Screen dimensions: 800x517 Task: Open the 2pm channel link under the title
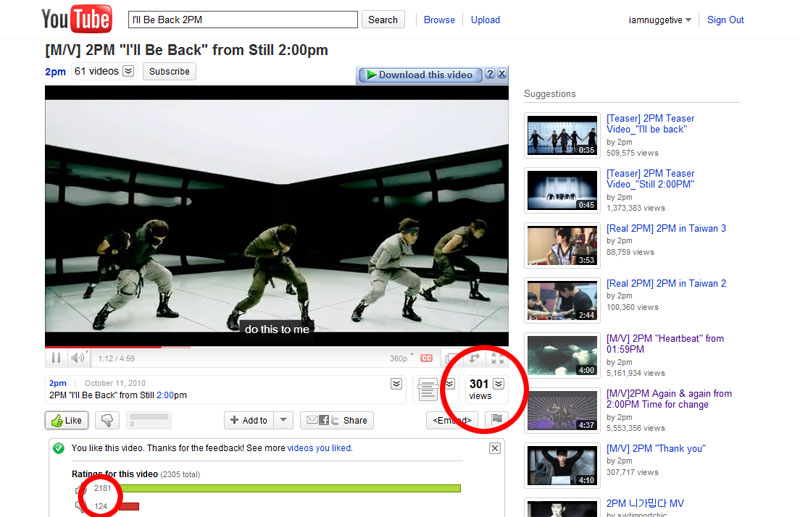55,71
